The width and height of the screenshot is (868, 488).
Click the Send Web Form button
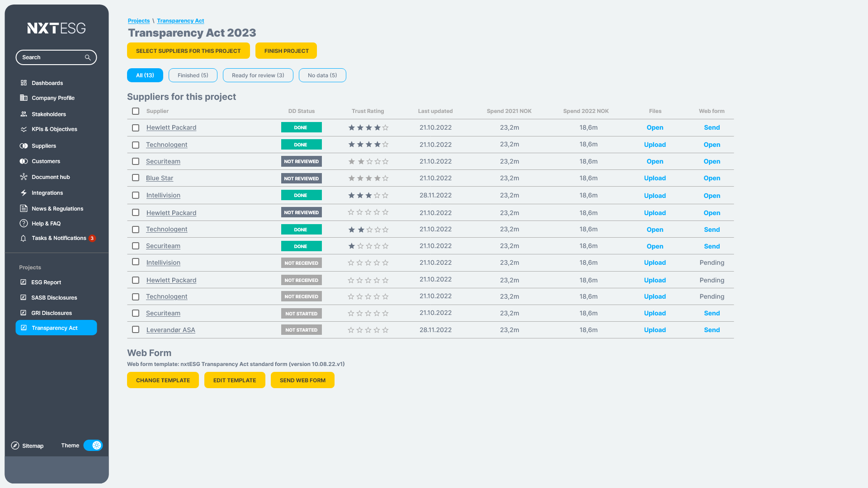coord(302,380)
